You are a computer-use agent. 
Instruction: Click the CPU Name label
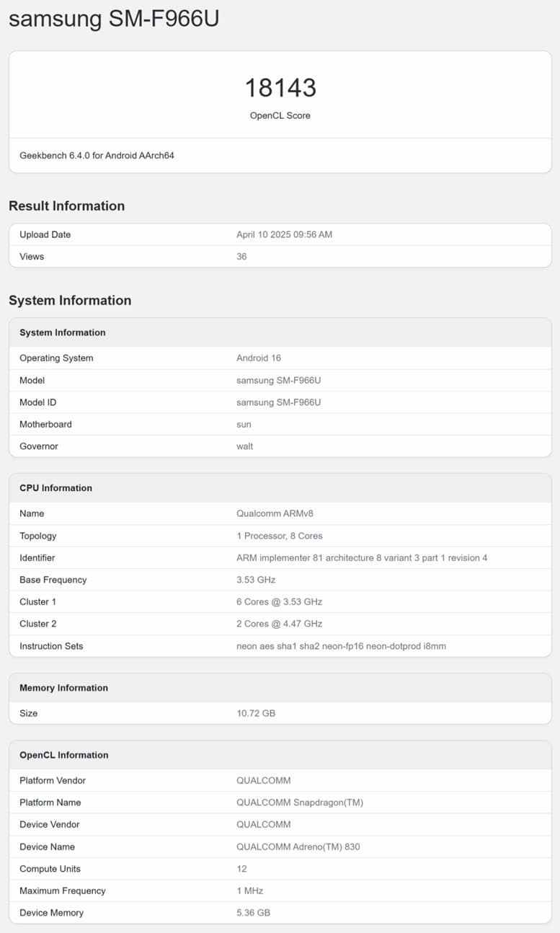point(32,513)
